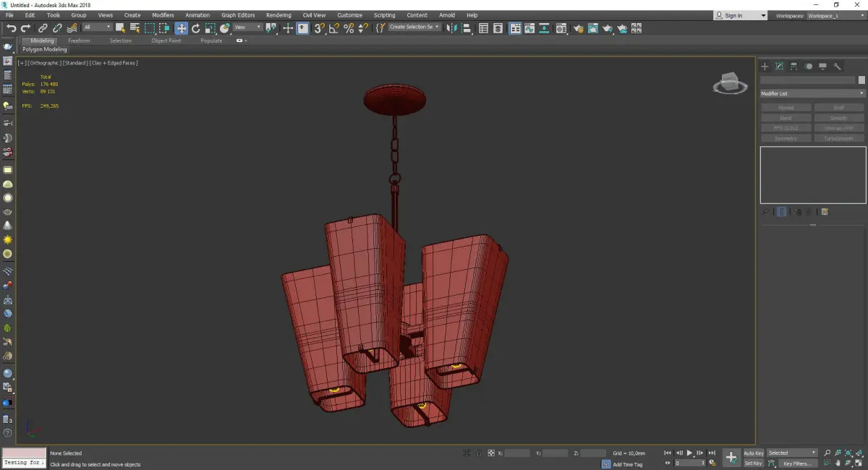This screenshot has width=868, height=470.
Task: Jump to the end frame
Action: click(x=712, y=453)
